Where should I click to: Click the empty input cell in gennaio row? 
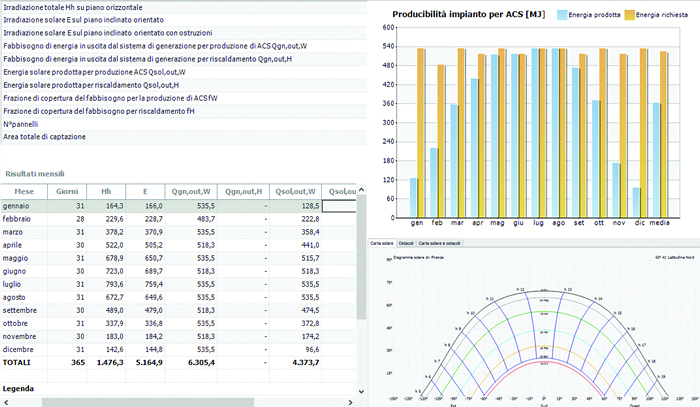click(338, 205)
